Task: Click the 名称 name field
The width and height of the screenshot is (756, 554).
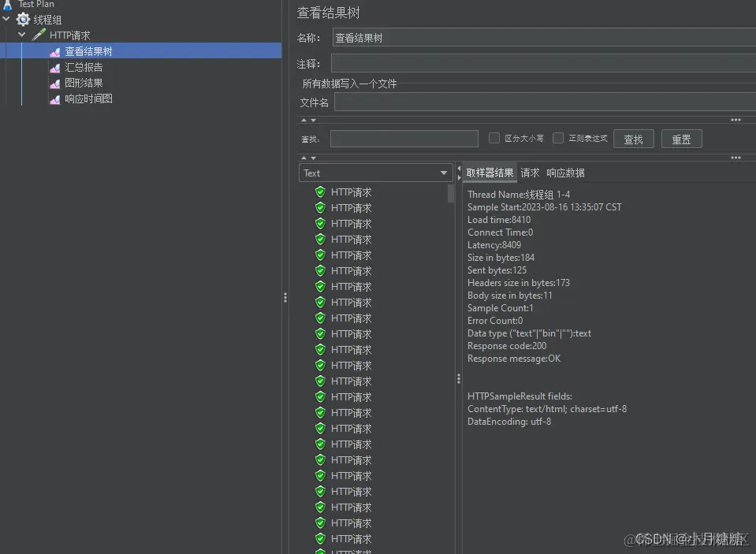Action: point(544,38)
